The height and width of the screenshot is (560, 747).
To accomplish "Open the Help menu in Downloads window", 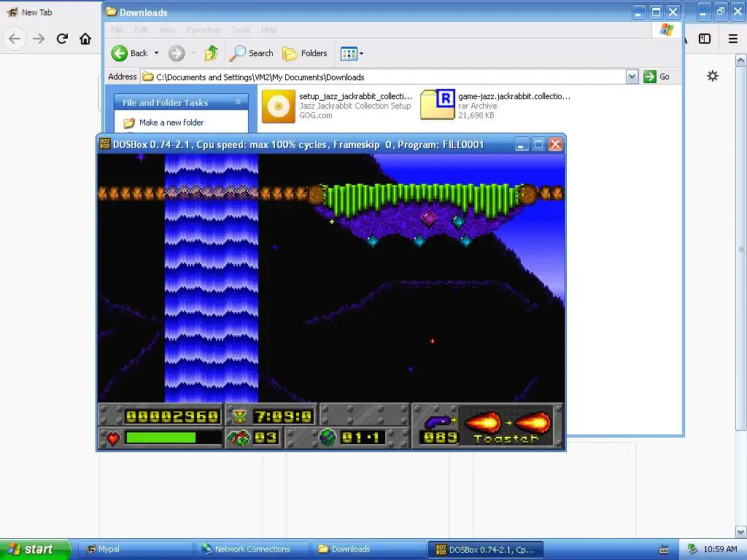I will pos(268,30).
